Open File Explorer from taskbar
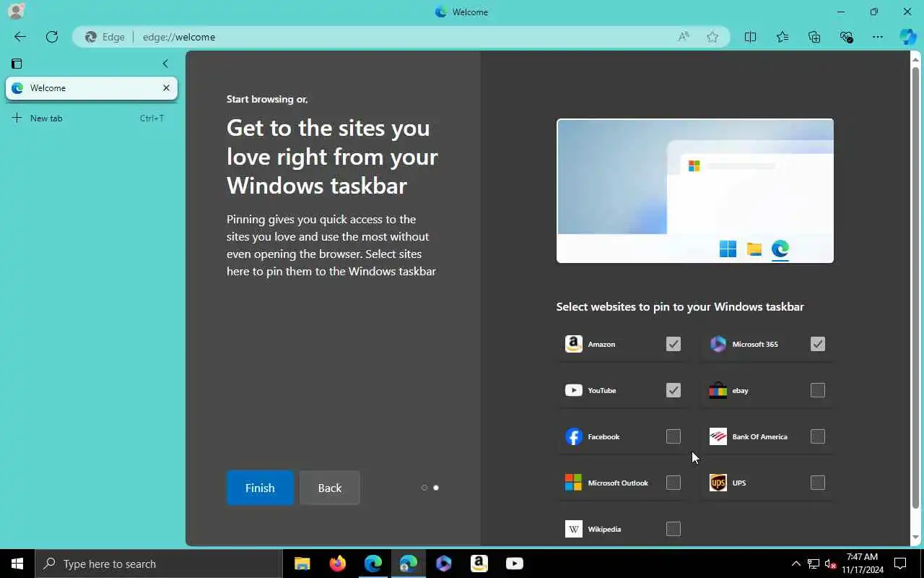This screenshot has width=924, height=578. point(302,564)
